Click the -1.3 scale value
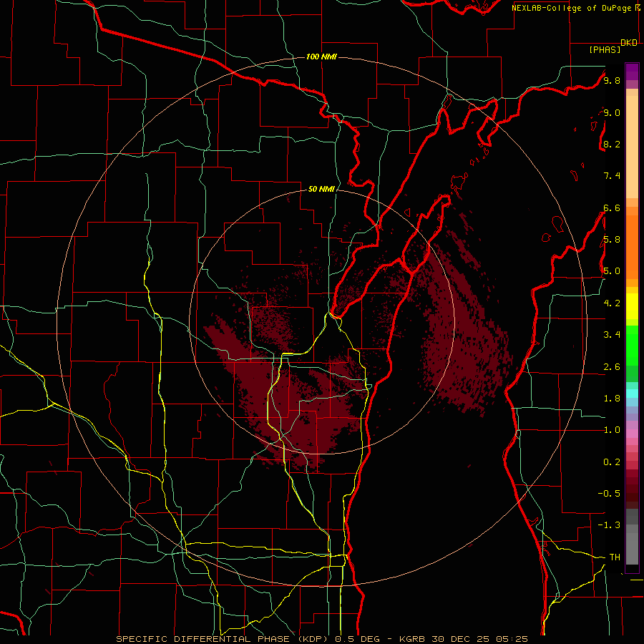644x644 pixels. pos(609,525)
